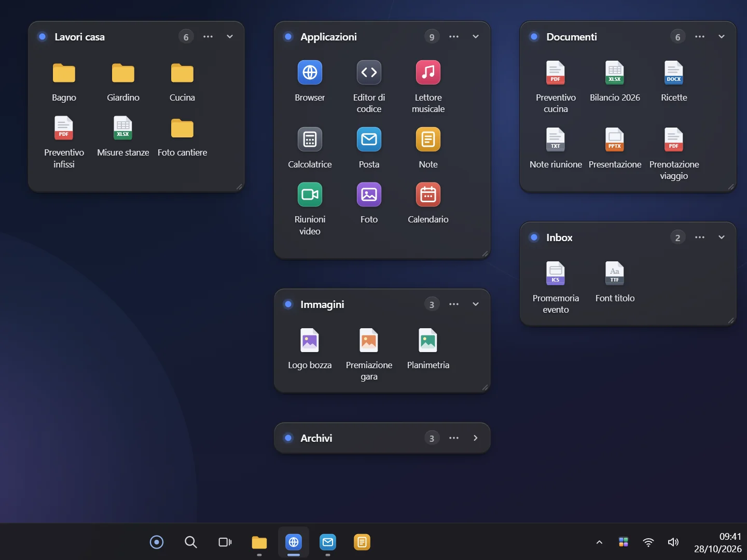Open the Documenti more options menu
This screenshot has height=560, width=747.
point(700,37)
